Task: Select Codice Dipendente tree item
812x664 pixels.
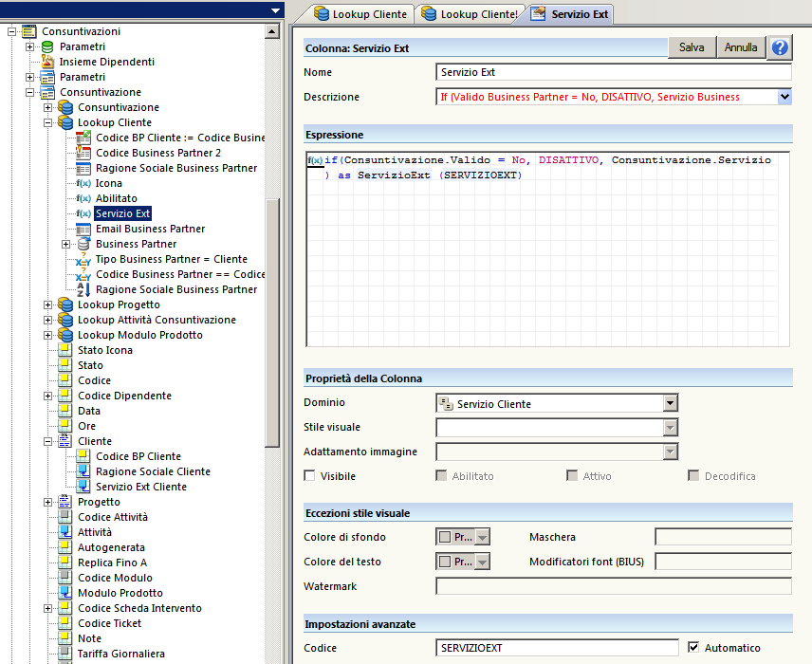Action: pos(124,396)
